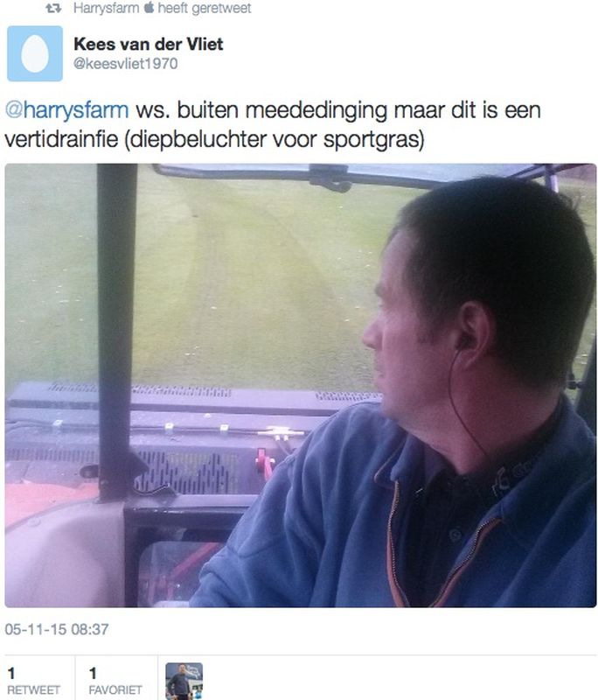Click the word 'meededinging' in tweet text
The height and width of the screenshot is (700, 598).
click(316, 111)
